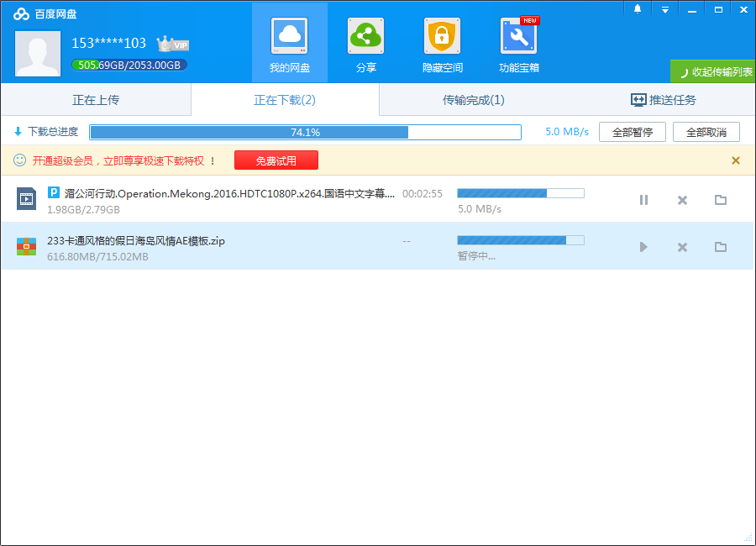Open 我的网盘 cloud drive icon
Viewport: 756px width, 546px height.
tap(289, 36)
